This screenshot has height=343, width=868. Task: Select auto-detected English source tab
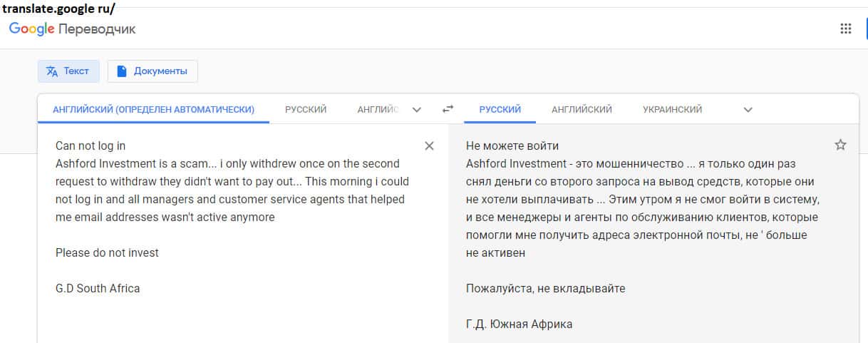(x=153, y=109)
